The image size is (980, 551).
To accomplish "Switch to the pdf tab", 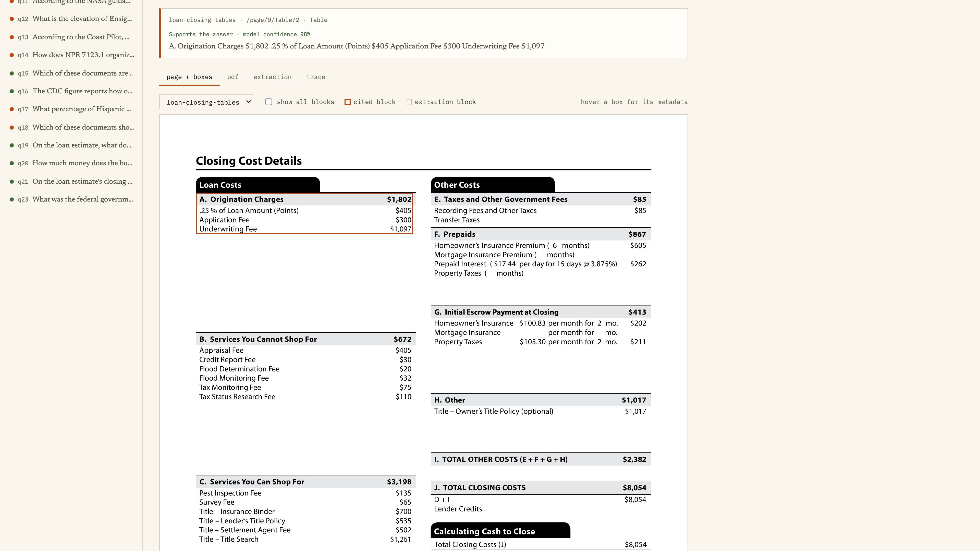I will coord(233,77).
